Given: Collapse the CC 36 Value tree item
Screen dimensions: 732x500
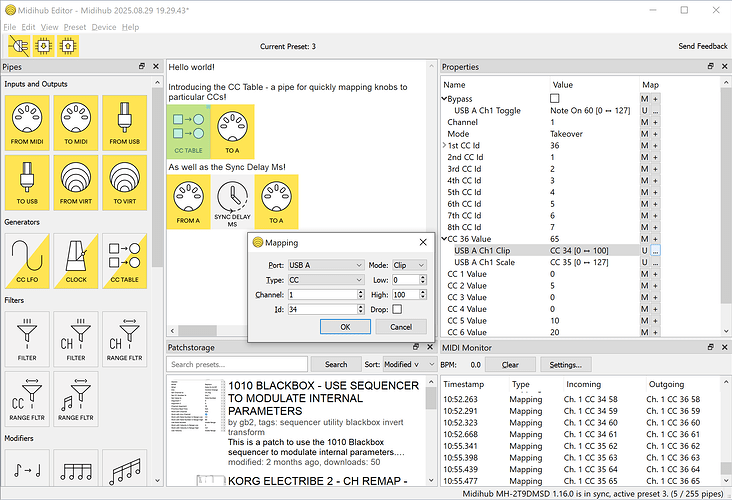Looking at the screenshot, I should pos(446,239).
